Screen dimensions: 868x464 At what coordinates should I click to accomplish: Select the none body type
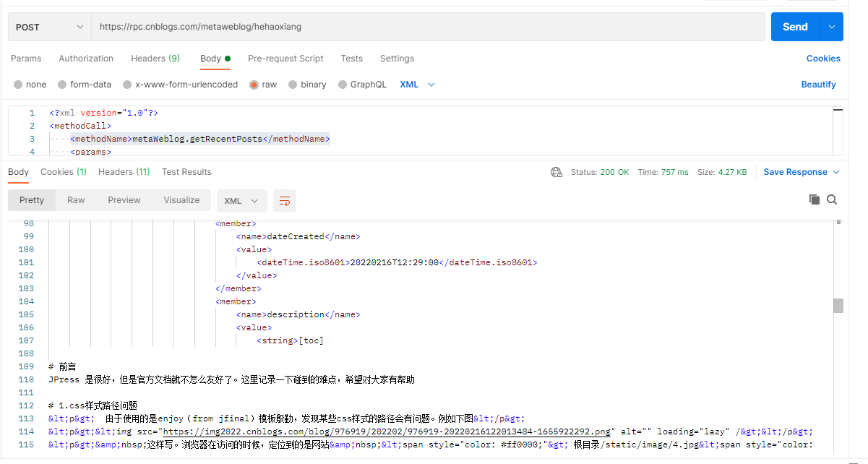pyautogui.click(x=30, y=85)
